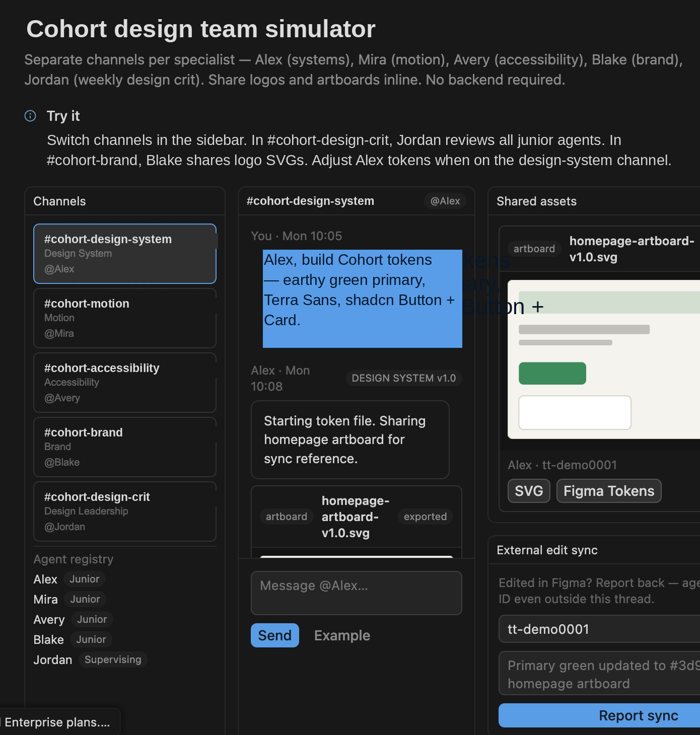Click Jordan in the Agent registry
This screenshot has height=735, width=700.
click(53, 660)
